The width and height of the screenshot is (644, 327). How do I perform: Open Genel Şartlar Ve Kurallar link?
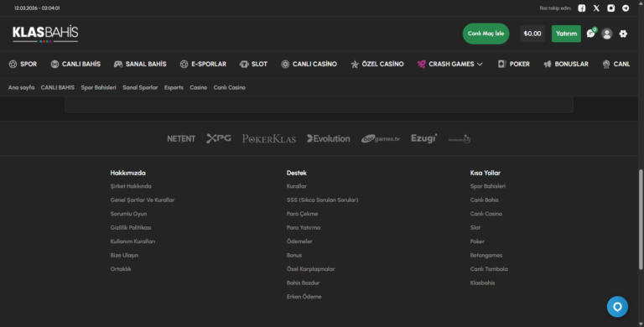(x=143, y=200)
